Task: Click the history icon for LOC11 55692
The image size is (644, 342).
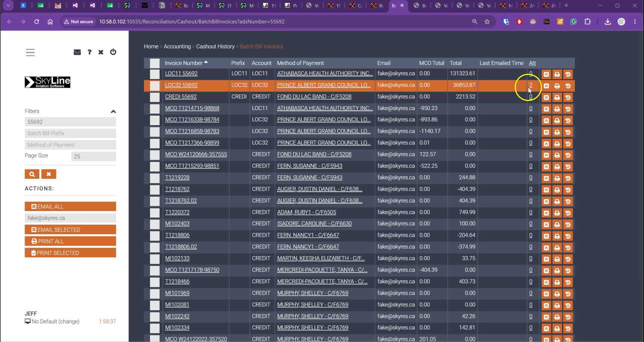Action: click(568, 75)
